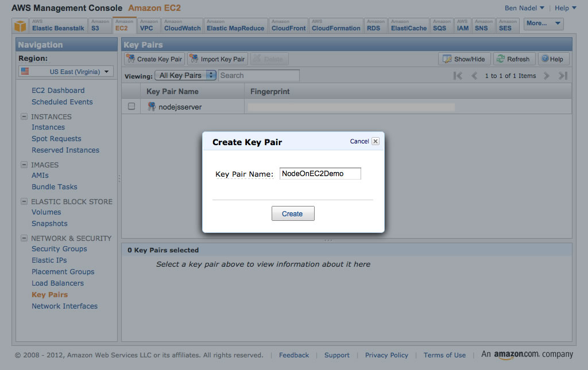
Task: Select the EC2 service tab
Action: coord(124,25)
